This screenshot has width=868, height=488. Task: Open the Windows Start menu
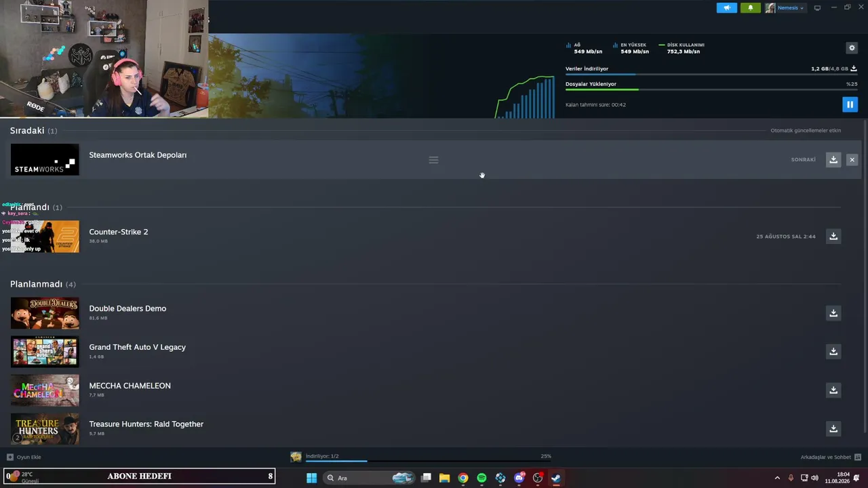[x=311, y=478]
